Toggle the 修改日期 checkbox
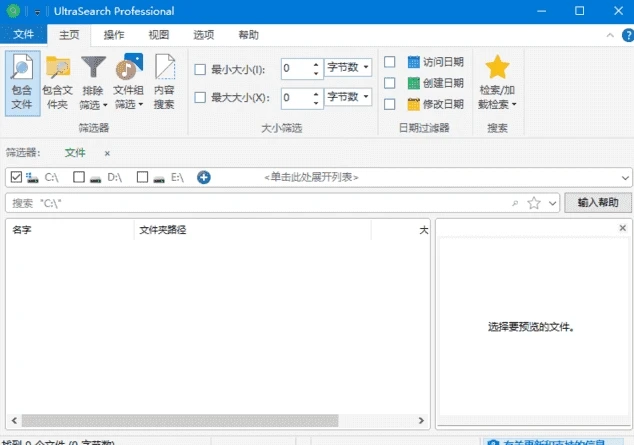Screen dimensions: 634x445 [389, 104]
